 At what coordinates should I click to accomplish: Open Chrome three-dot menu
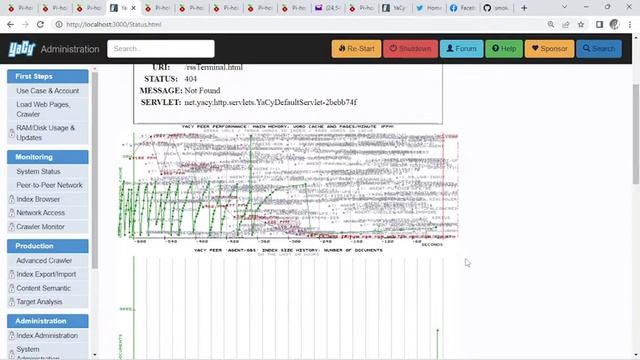pyautogui.click(x=630, y=24)
